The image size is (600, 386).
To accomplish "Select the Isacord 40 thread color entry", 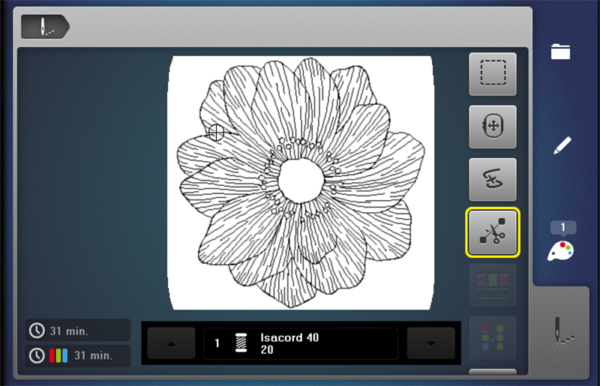I will pyautogui.click(x=301, y=343).
